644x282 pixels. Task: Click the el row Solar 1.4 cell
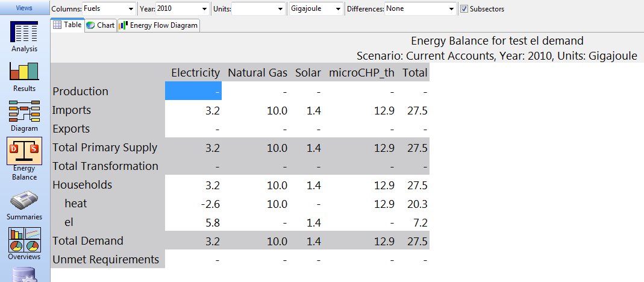(307, 222)
